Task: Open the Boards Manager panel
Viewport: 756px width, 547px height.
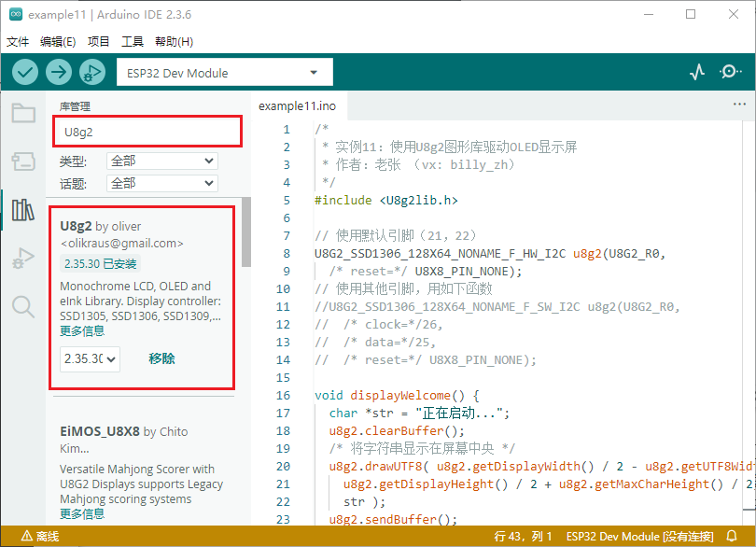Action: click(23, 161)
